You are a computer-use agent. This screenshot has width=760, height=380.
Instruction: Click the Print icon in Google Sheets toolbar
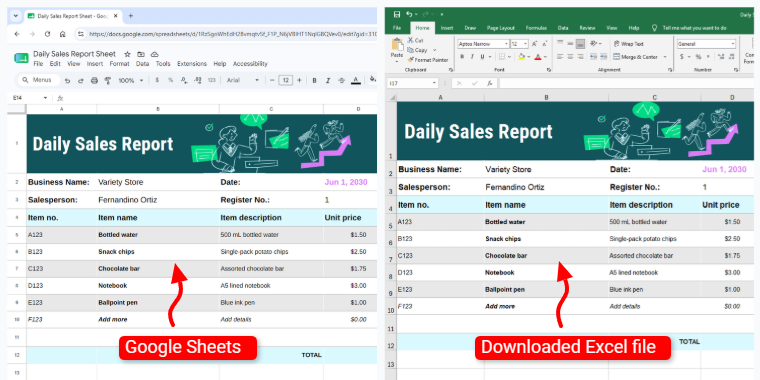tap(95, 80)
